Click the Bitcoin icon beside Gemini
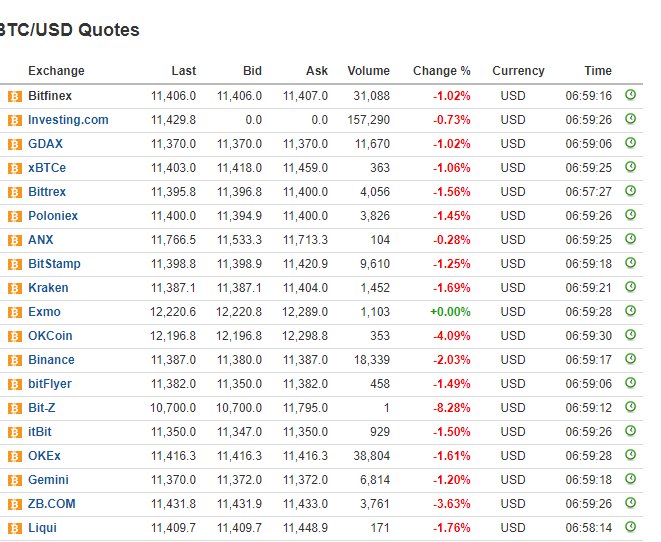This screenshot has width=661, height=542. click(x=15, y=480)
